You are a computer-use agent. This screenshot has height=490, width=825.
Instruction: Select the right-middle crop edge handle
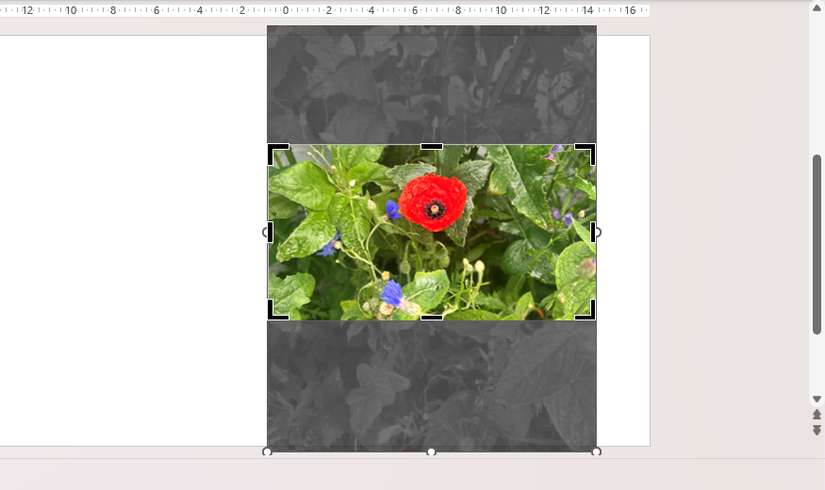point(593,232)
